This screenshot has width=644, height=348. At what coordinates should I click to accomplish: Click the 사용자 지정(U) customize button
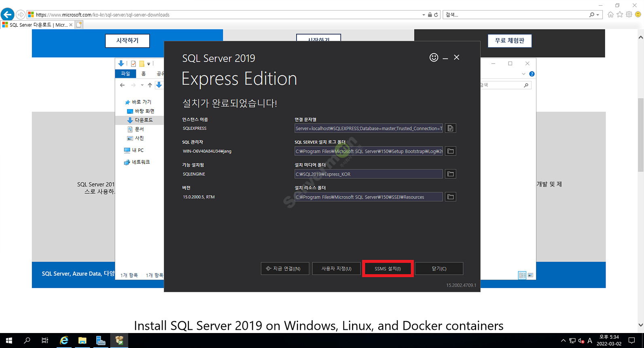[x=336, y=269]
